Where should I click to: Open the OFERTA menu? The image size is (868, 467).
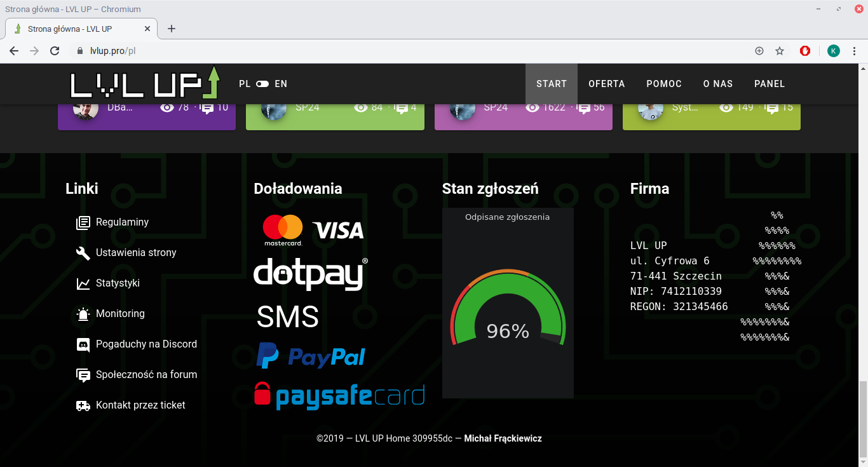[x=606, y=84]
